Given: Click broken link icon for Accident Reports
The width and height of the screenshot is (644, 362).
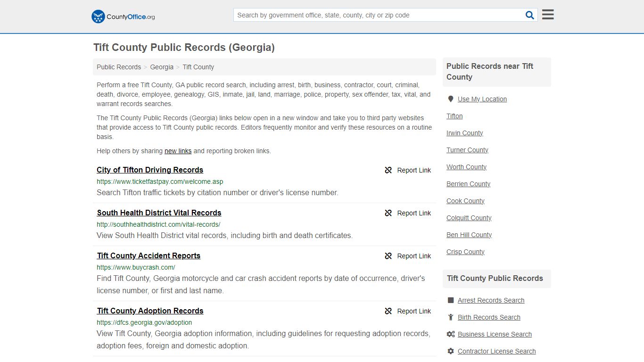Looking at the screenshot, I should pos(388,256).
